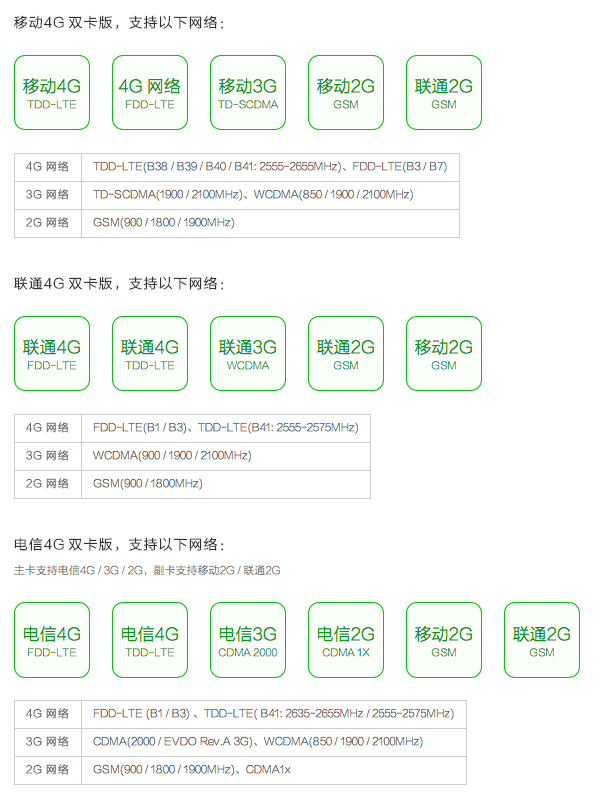Click cell "GSM(900 / 1800 / 1900MHz)" in 移动 table
611x795 pixels.
[270, 223]
